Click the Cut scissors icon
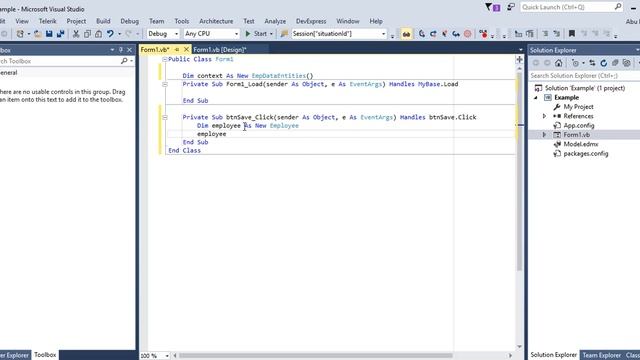The width and height of the screenshot is (640, 360). point(76,34)
